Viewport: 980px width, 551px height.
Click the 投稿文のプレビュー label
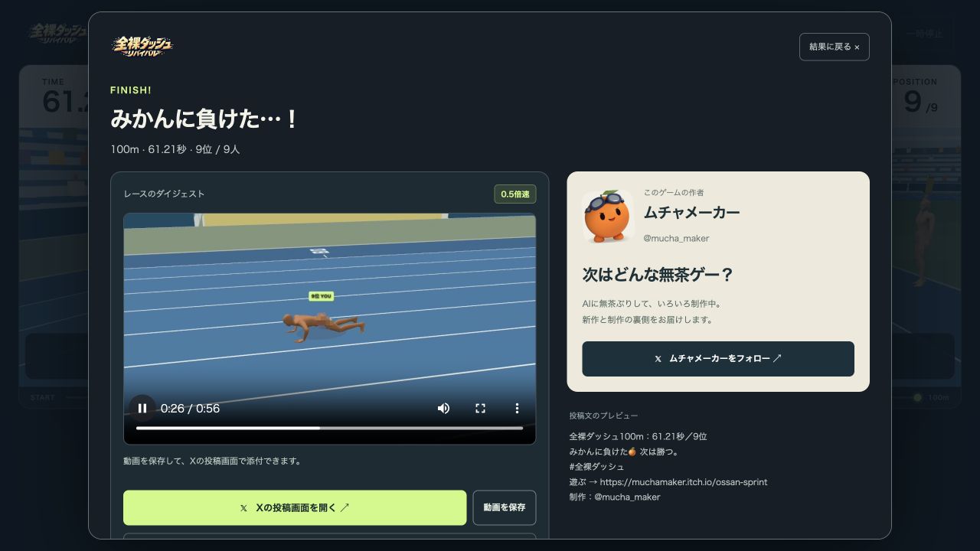point(603,416)
